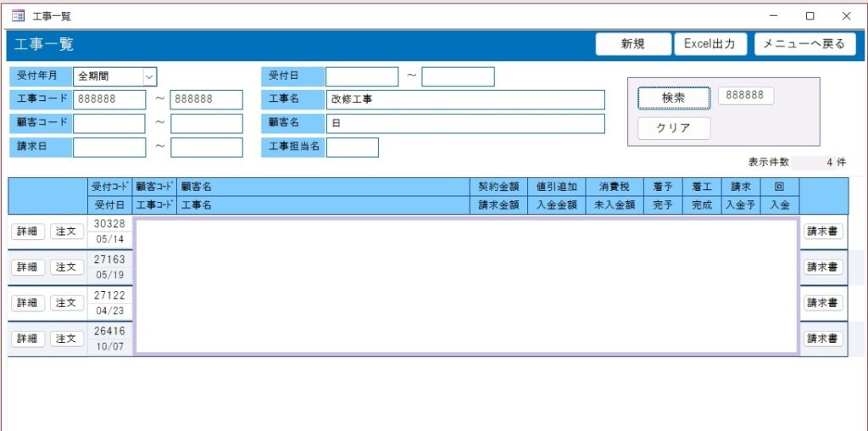Click the 工事名 input field

(x=465, y=100)
